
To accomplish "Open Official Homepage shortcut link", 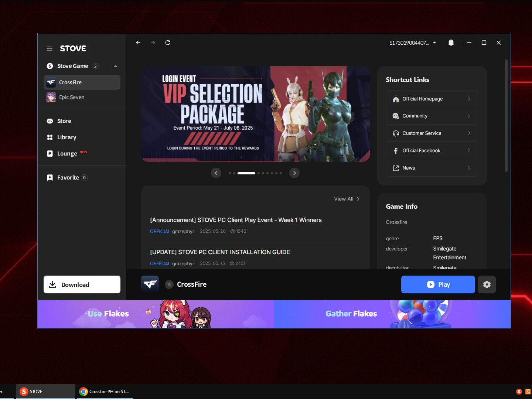I will tap(432, 99).
